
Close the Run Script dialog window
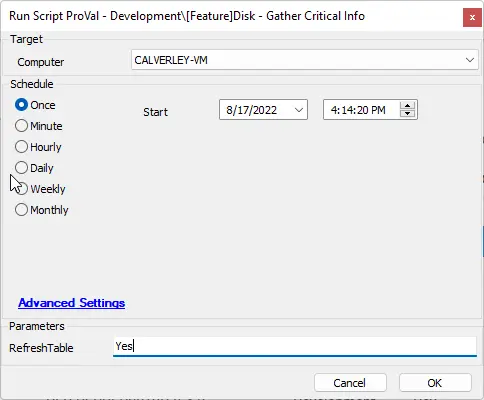[472, 18]
